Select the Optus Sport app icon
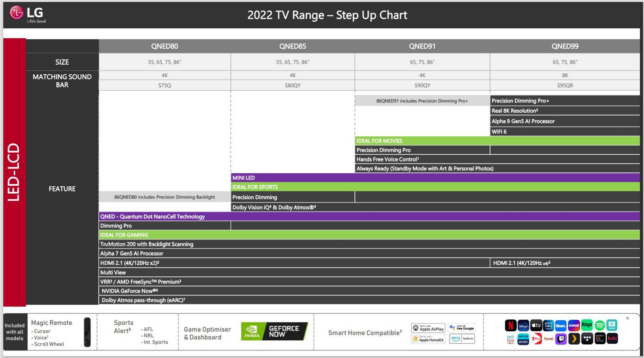 tap(523, 339)
